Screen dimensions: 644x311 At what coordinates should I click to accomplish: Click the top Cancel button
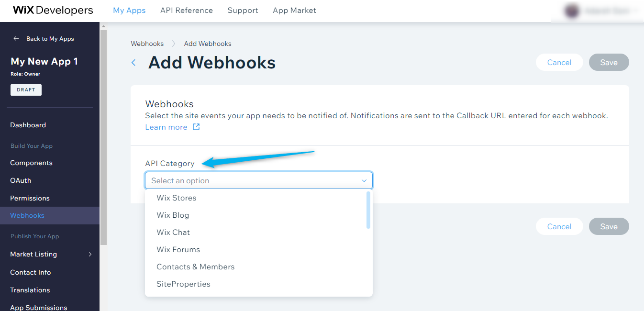click(559, 62)
